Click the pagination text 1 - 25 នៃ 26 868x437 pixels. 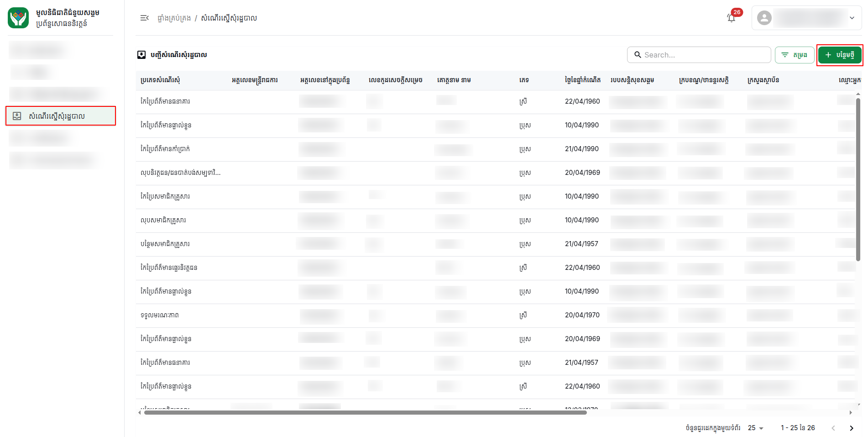pos(798,428)
